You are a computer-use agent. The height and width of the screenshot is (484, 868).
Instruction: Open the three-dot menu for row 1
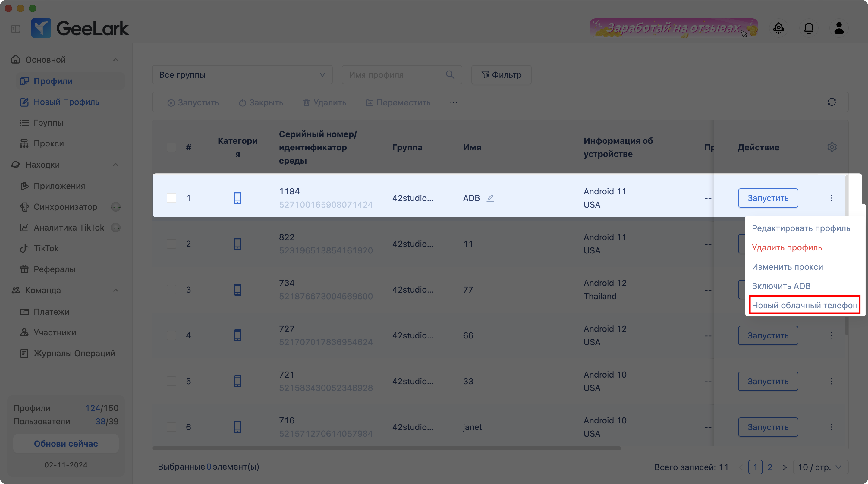831,198
